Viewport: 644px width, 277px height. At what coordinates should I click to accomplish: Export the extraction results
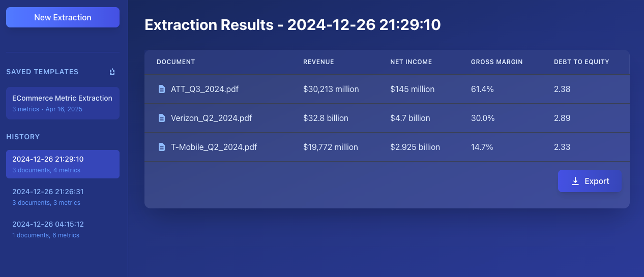(590, 181)
